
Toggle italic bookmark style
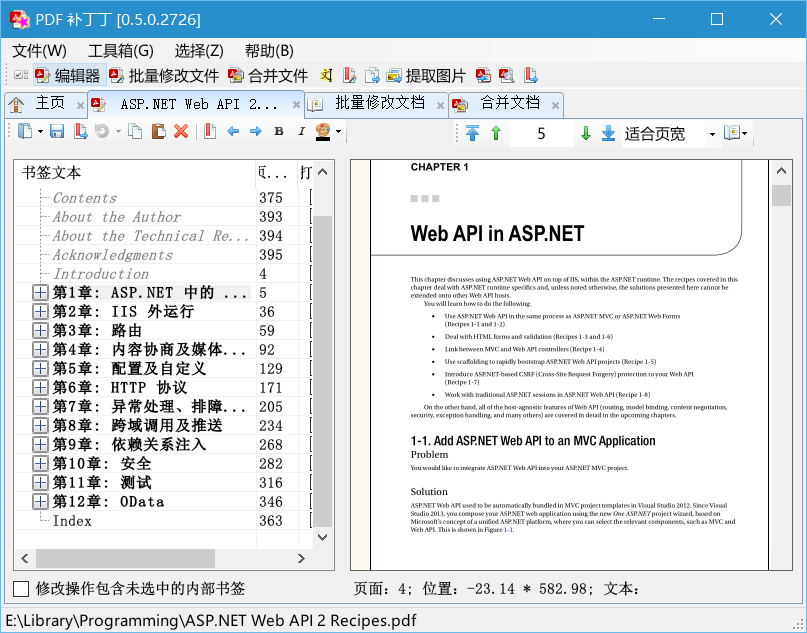click(x=302, y=132)
